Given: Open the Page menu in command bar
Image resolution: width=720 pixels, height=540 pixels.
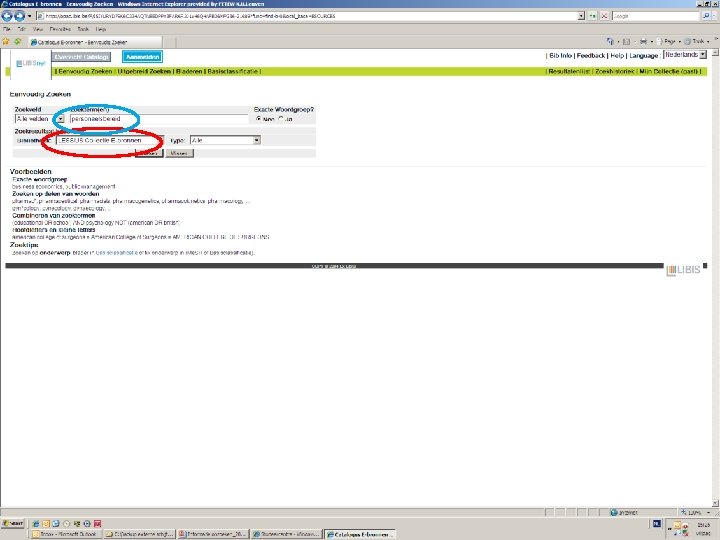Looking at the screenshot, I should point(667,41).
